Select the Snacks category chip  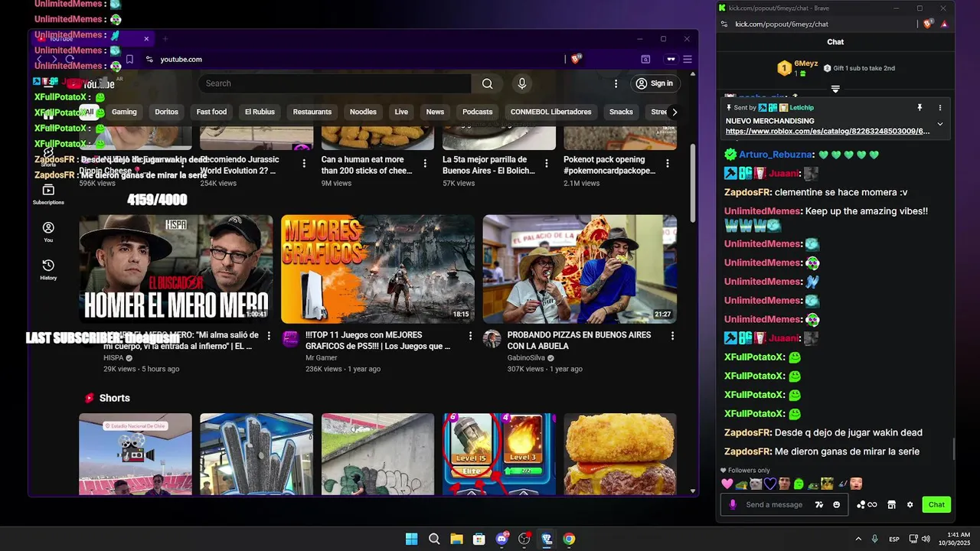621,112
